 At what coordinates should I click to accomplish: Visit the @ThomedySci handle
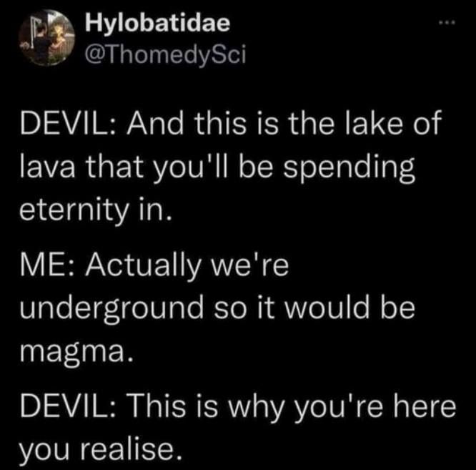coord(165,54)
